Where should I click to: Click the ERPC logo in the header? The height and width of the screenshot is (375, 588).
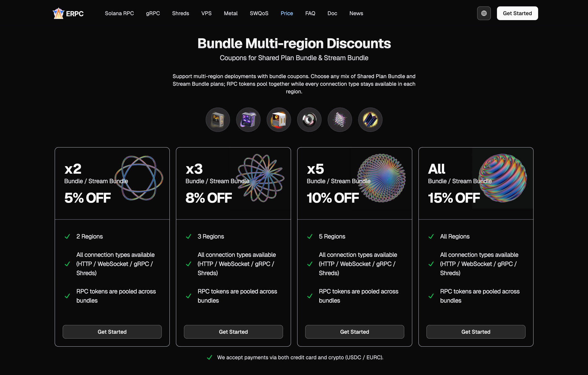coord(68,13)
